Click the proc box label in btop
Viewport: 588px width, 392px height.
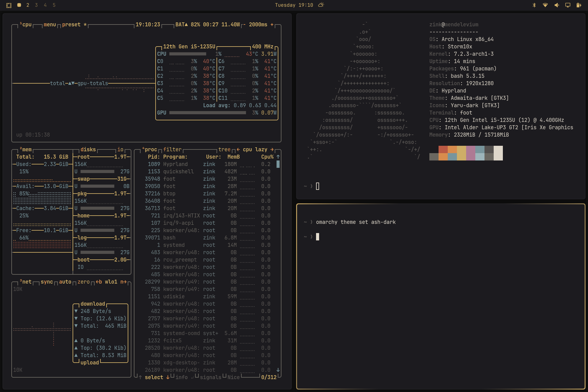150,149
